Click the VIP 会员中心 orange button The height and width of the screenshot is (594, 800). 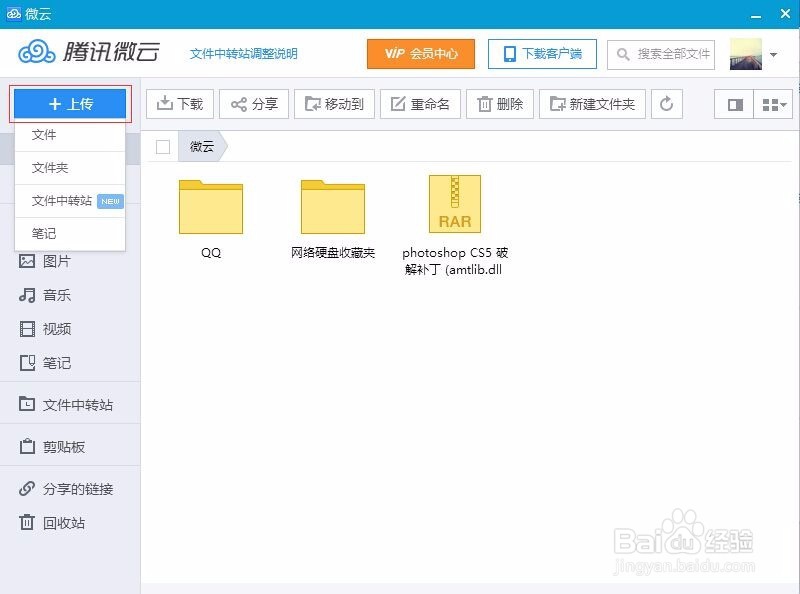pos(421,54)
